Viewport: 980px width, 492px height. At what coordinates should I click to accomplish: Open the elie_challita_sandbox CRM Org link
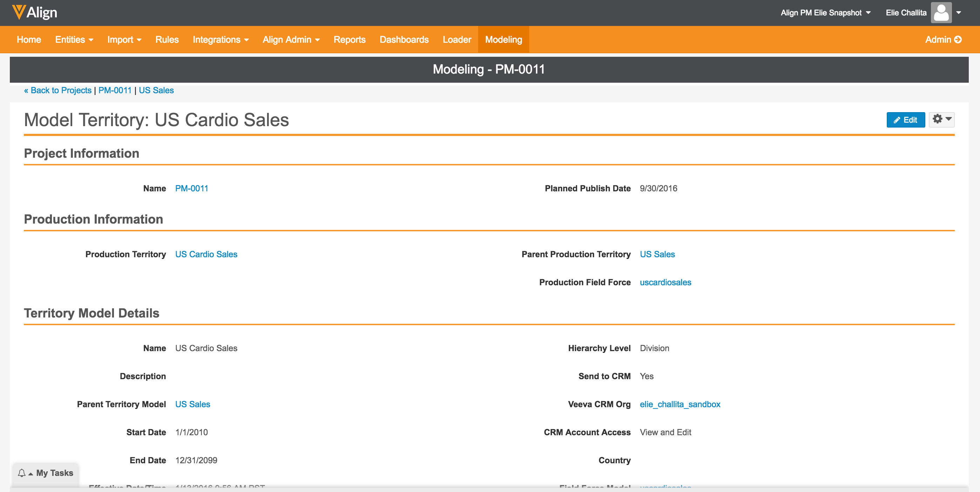(680, 404)
